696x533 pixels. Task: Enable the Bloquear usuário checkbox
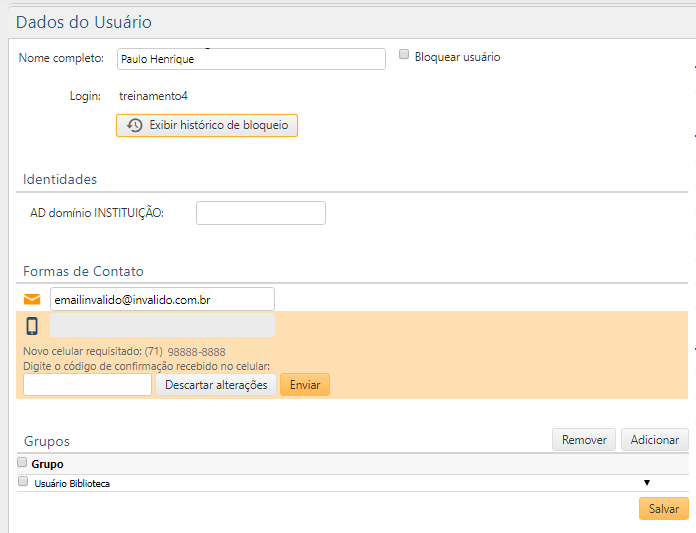click(404, 56)
